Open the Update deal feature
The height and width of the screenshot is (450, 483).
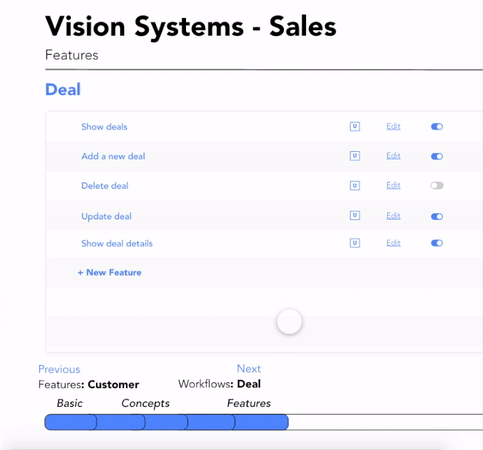point(107,217)
